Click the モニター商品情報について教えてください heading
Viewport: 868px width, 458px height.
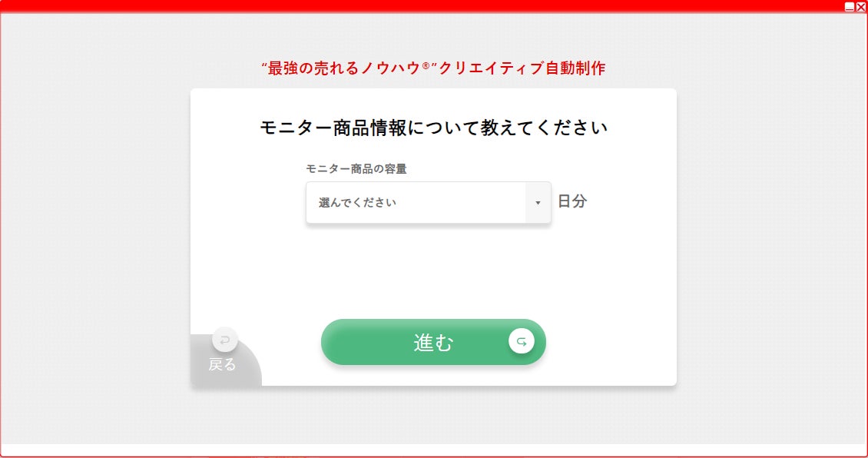[x=433, y=128]
